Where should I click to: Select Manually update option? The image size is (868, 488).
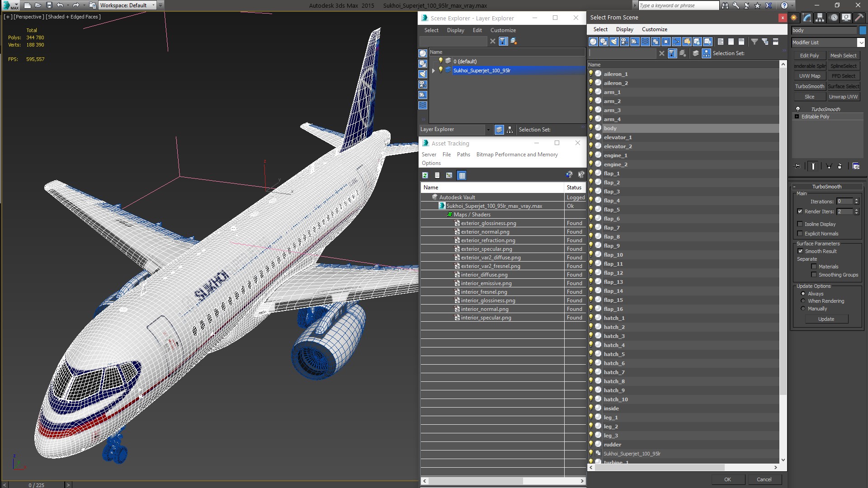point(803,309)
